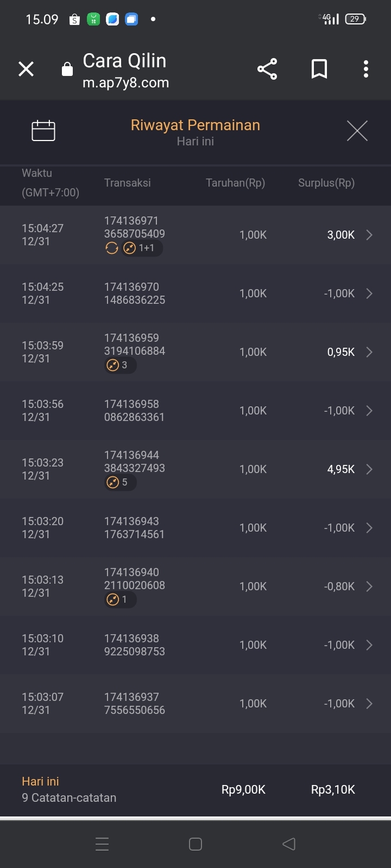Close the Riwayat Permainan panel
The width and height of the screenshot is (391, 868).
point(357,131)
